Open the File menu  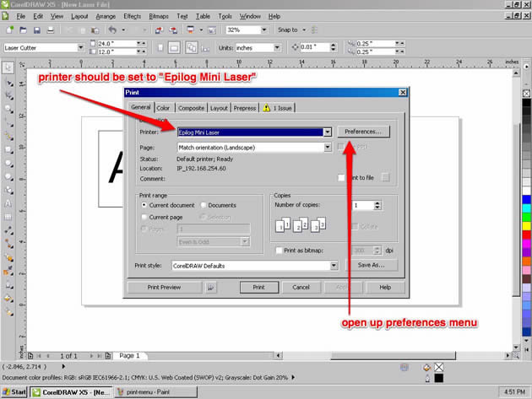tap(21, 16)
